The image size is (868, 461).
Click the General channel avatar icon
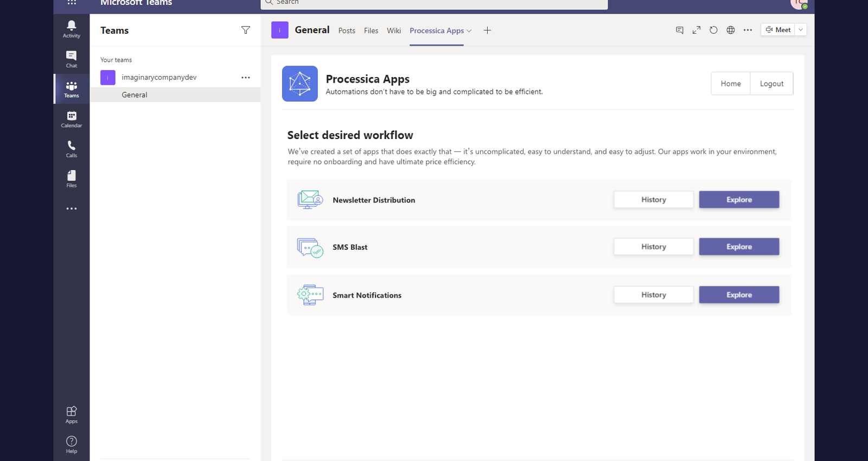coord(280,30)
